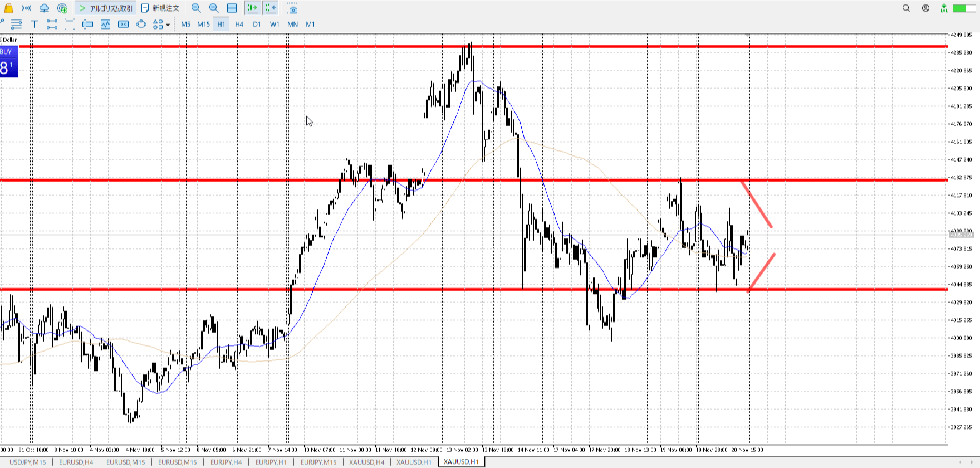Viewport: 980px width, 468px height.
Task: Toggle algorithmic trading アルゴリズム取引 button
Action: [106, 8]
